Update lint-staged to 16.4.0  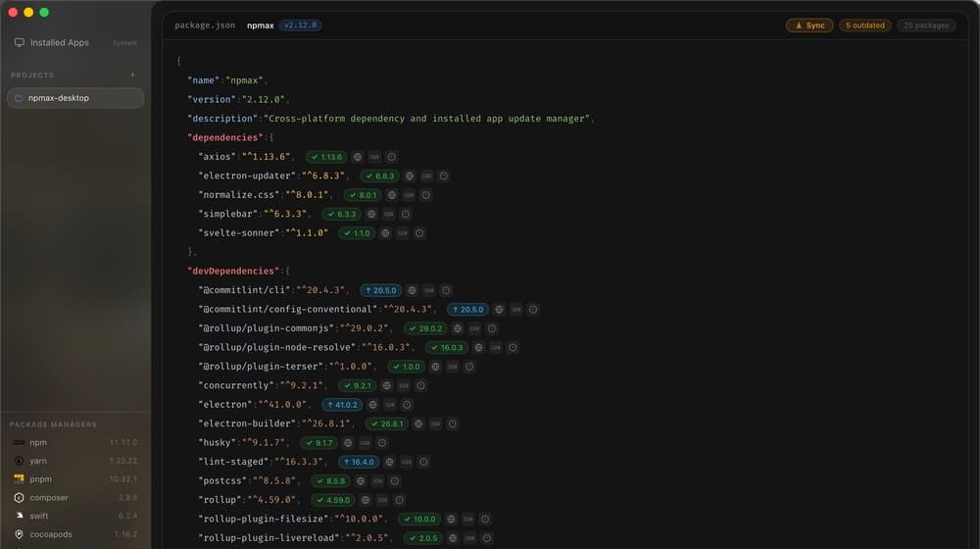359,462
